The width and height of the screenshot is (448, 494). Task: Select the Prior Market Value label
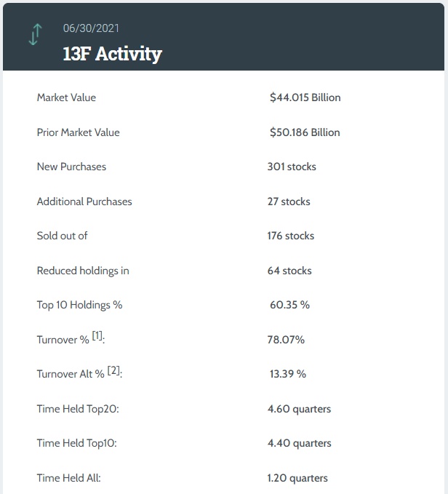(78, 132)
